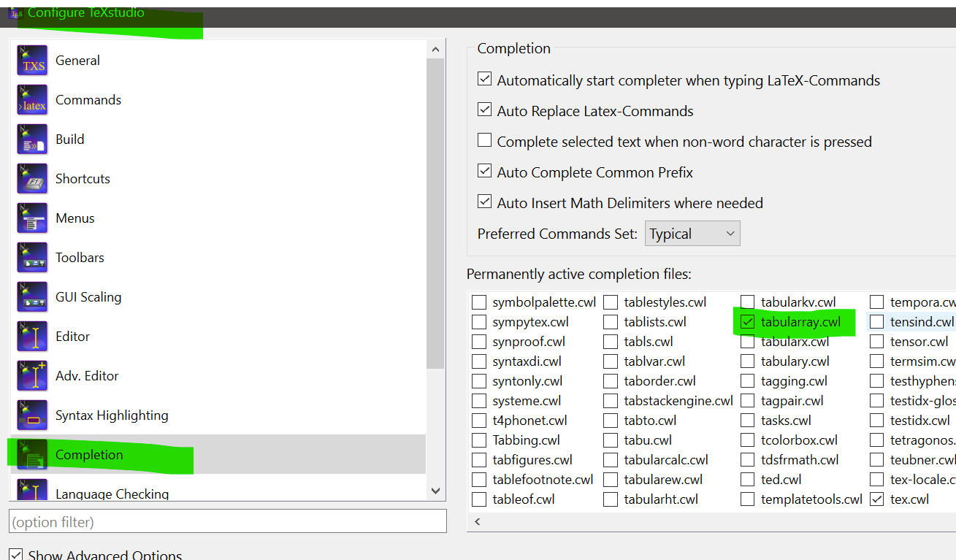956x560 pixels.
Task: Collapse the sidebar scroll-down chevron
Action: [435, 491]
